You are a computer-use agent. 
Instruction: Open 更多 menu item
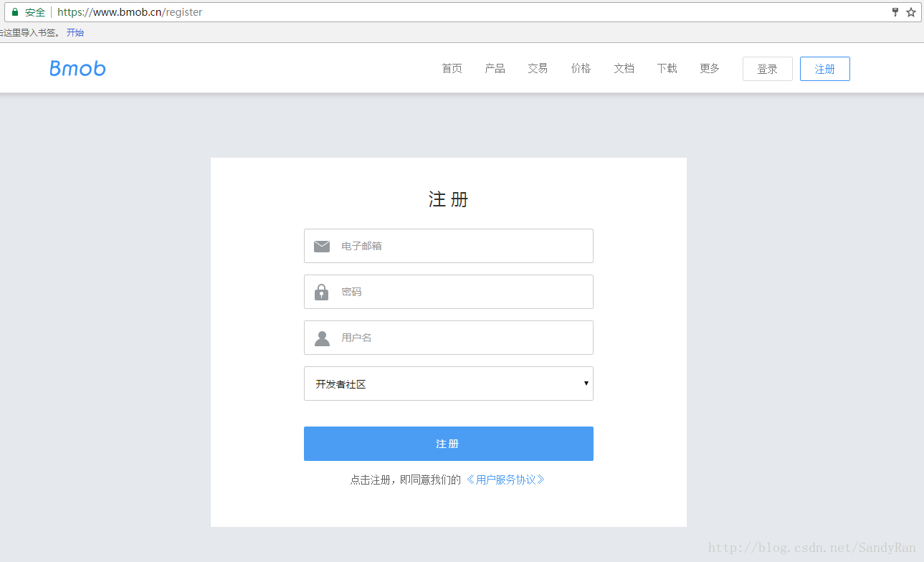point(710,68)
